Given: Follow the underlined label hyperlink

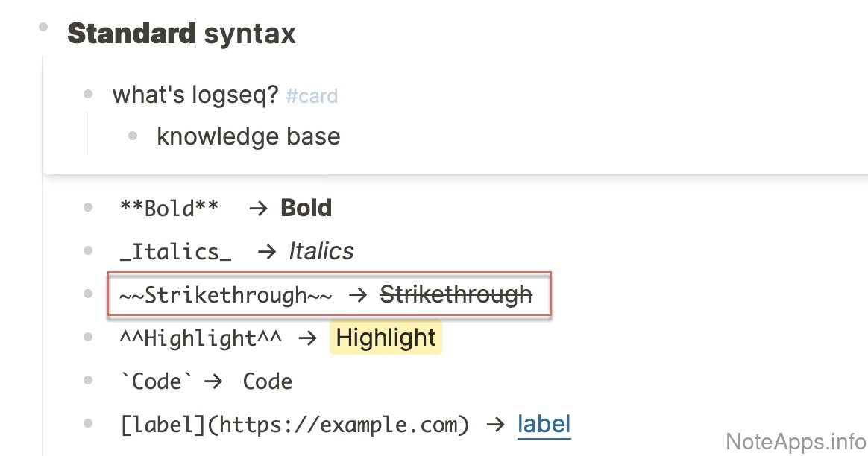Looking at the screenshot, I should (544, 424).
